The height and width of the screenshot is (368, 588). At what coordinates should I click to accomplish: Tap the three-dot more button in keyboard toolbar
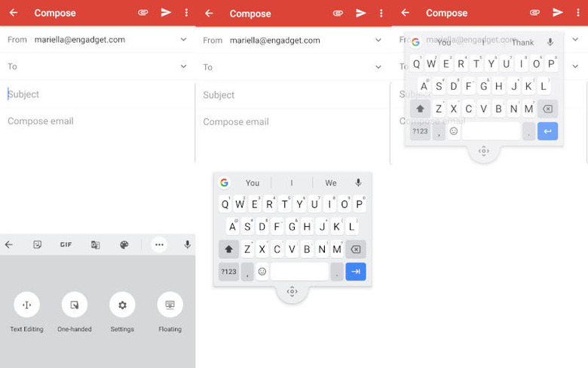[x=159, y=245]
